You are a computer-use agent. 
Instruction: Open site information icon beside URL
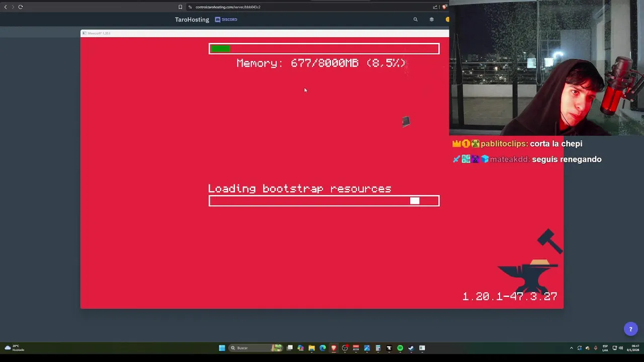tap(190, 7)
